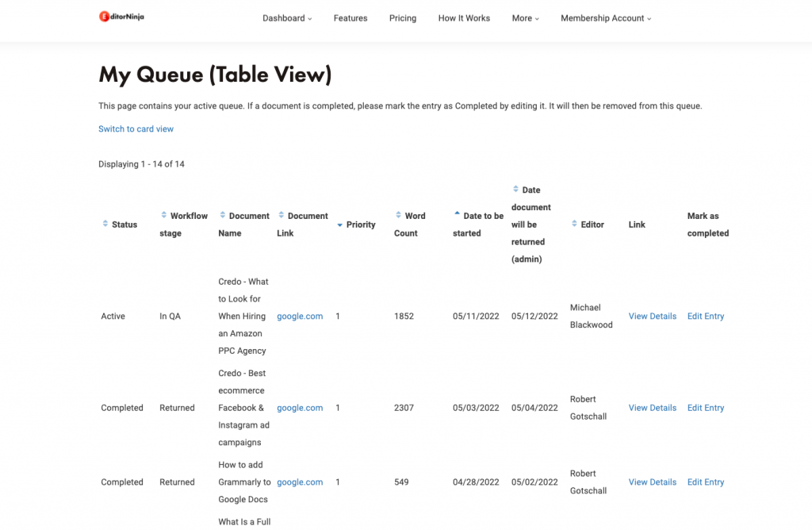Viewport: 812px width, 530px height.
Task: Select the date 05/03/2022 cell
Action: tap(476, 408)
